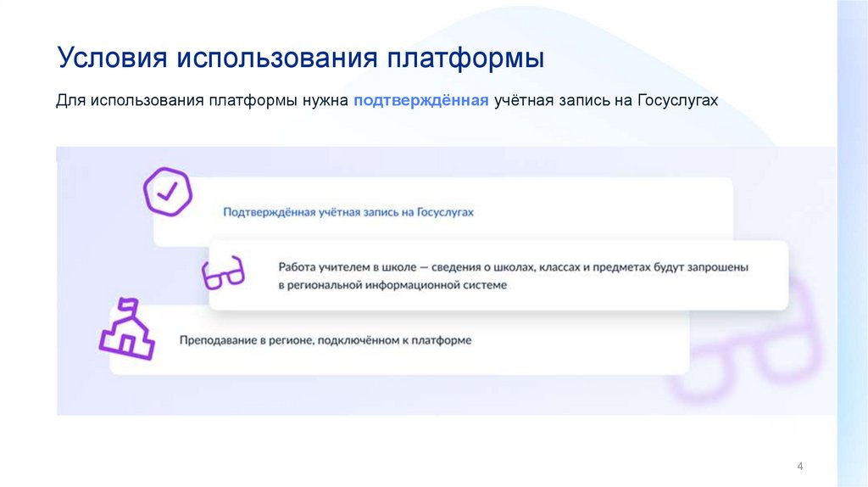Click the text 'в региональной информационной системе'
The height and width of the screenshot is (487, 868).
point(392,285)
